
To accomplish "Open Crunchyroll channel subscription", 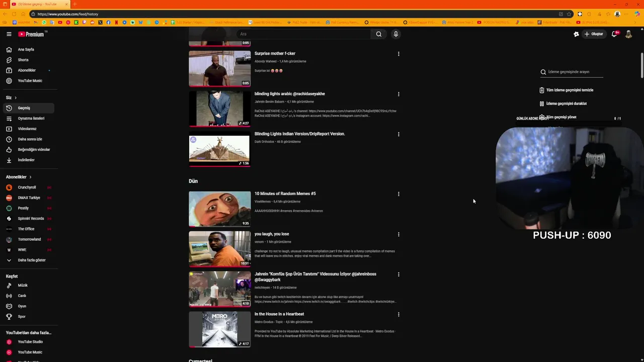I will [x=28, y=188].
